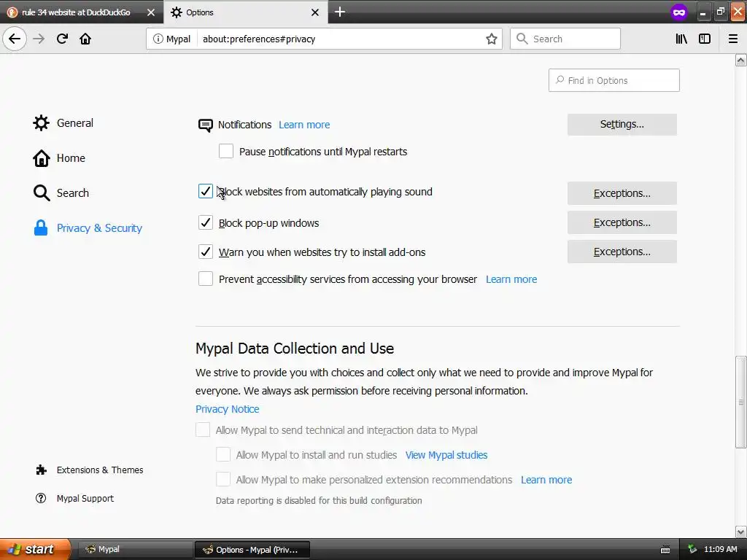The image size is (747, 560).
Task: Open the Notifications Settings button
Action: pos(622,125)
